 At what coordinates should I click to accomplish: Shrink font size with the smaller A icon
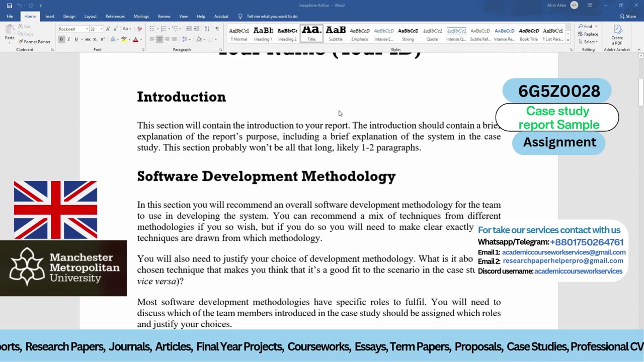click(115, 29)
